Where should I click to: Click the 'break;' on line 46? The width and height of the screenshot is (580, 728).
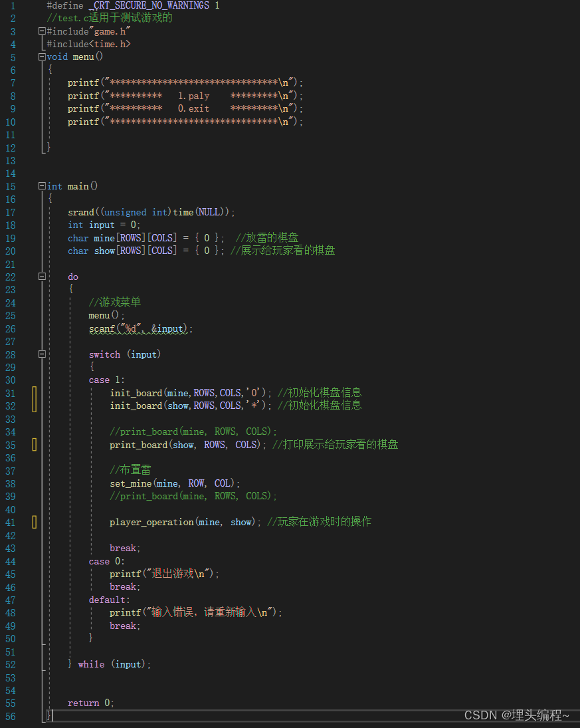[x=125, y=587]
